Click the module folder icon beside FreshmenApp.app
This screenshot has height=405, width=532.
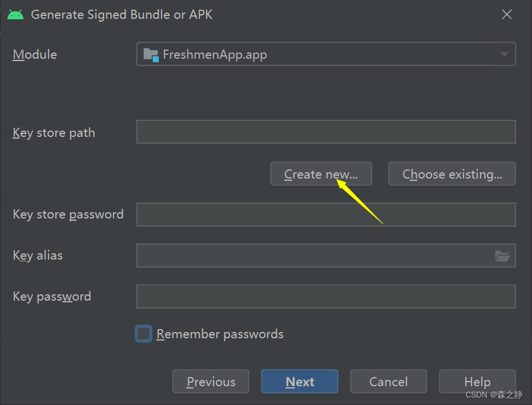point(150,54)
